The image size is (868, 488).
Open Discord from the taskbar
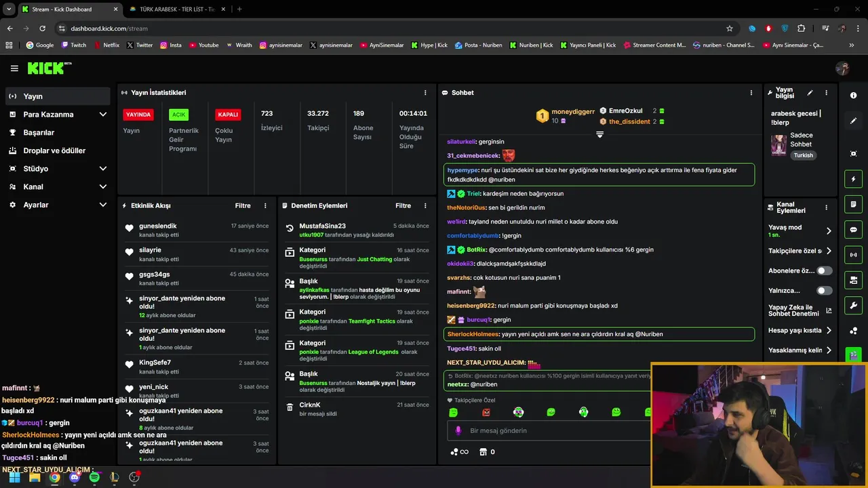pyautogui.click(x=75, y=477)
